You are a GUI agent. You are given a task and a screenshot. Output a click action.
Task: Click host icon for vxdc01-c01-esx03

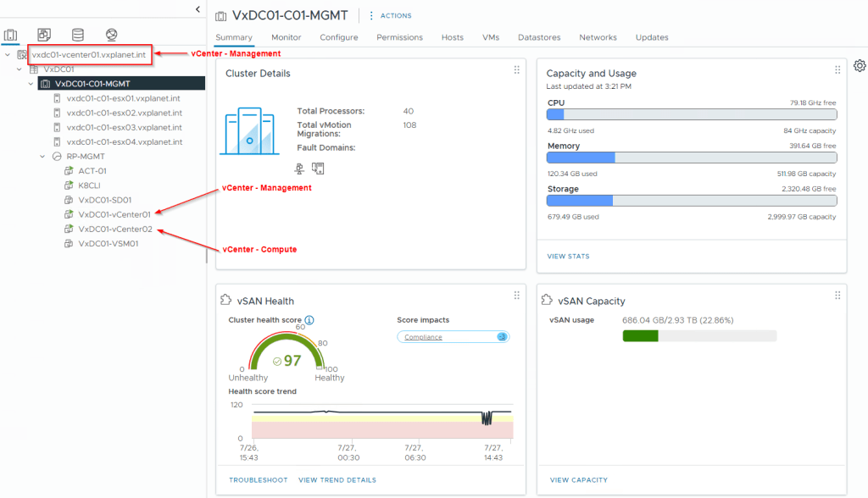pyautogui.click(x=57, y=127)
